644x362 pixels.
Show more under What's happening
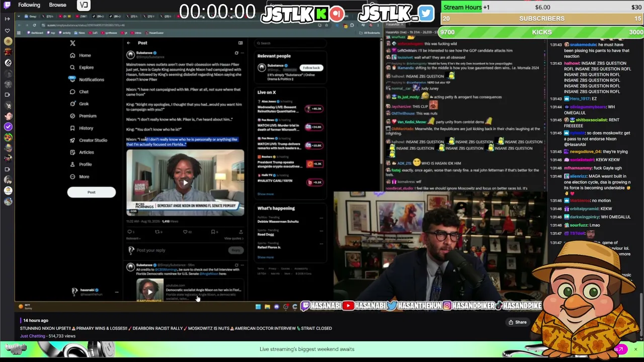tap(266, 257)
